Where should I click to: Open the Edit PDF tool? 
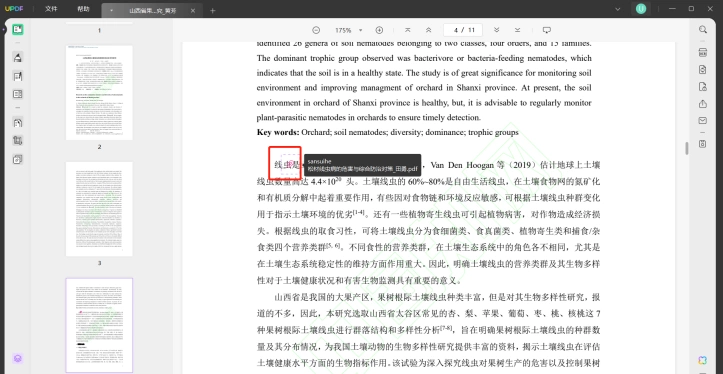tap(18, 76)
